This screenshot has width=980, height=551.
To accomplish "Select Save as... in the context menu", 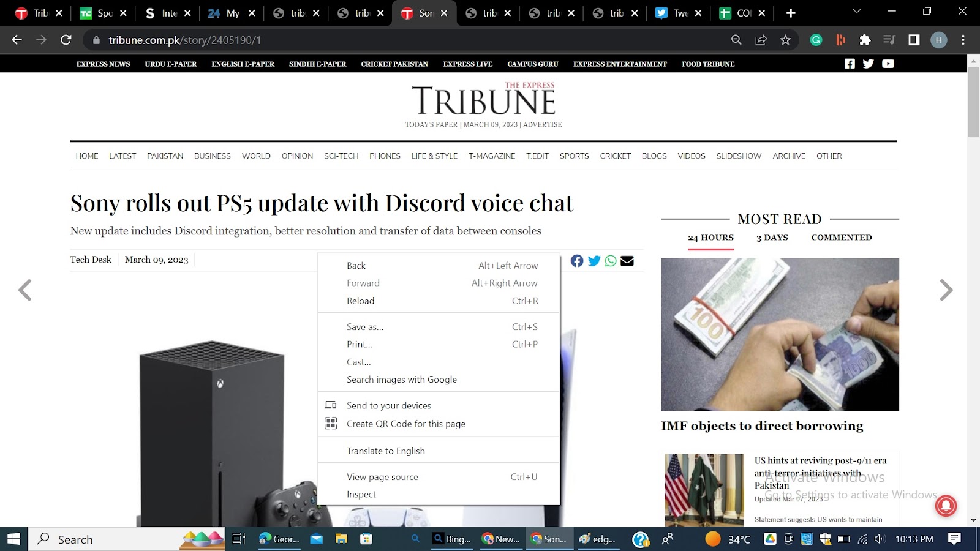I will [439, 327].
